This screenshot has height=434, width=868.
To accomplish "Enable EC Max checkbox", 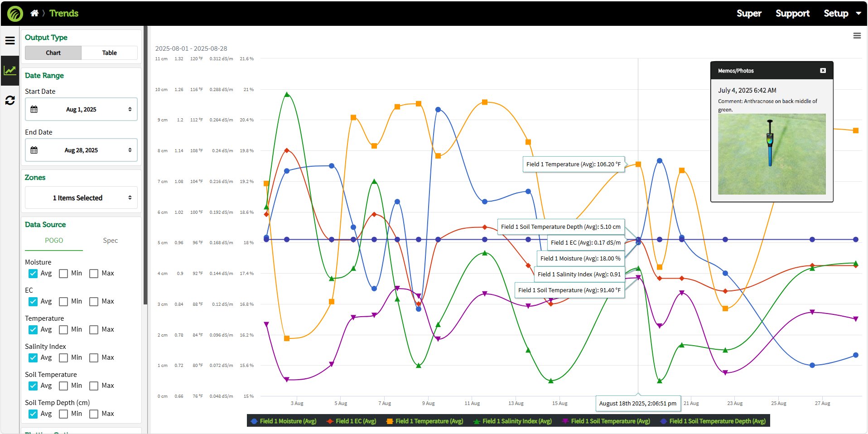I will coord(94,302).
